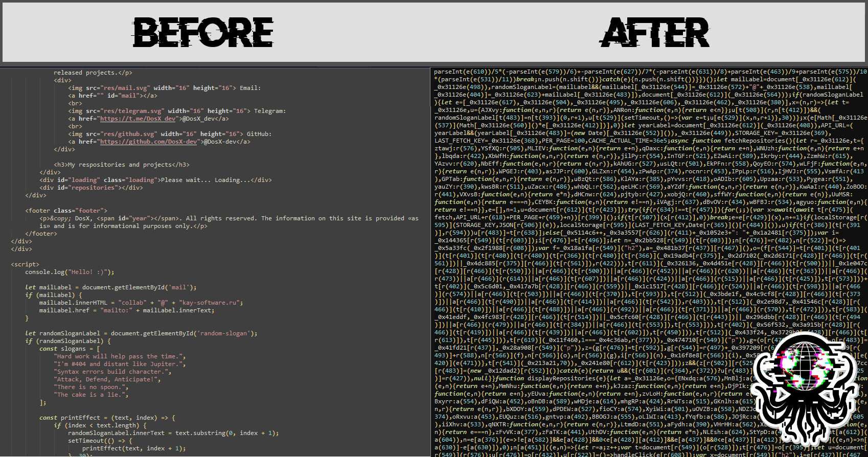868x457 pixels.
Task: Click the 'setTimeout(() => {' line
Action: coord(100,441)
